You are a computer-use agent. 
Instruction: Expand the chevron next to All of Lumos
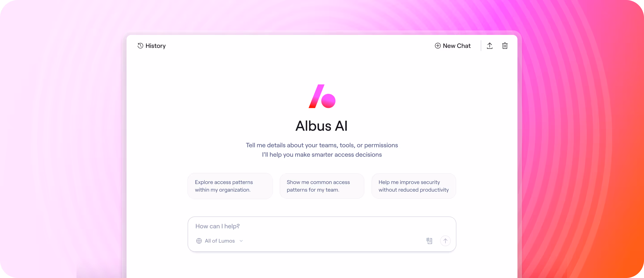241,241
